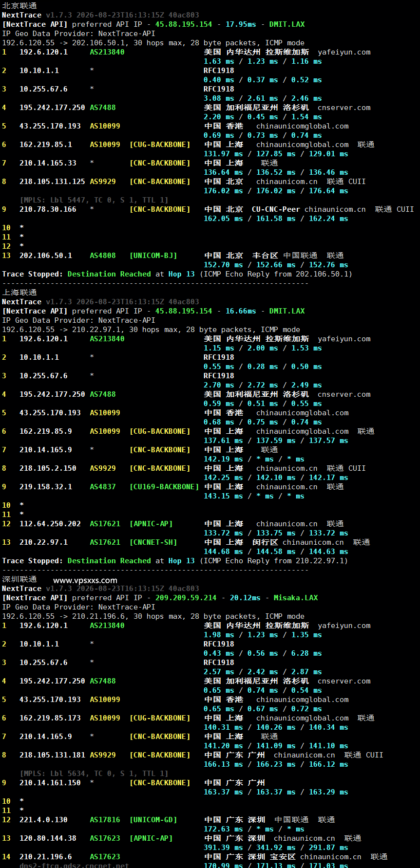Click the 深圳联通 section heading
This screenshot has width=420, height=868.
(x=19, y=579)
